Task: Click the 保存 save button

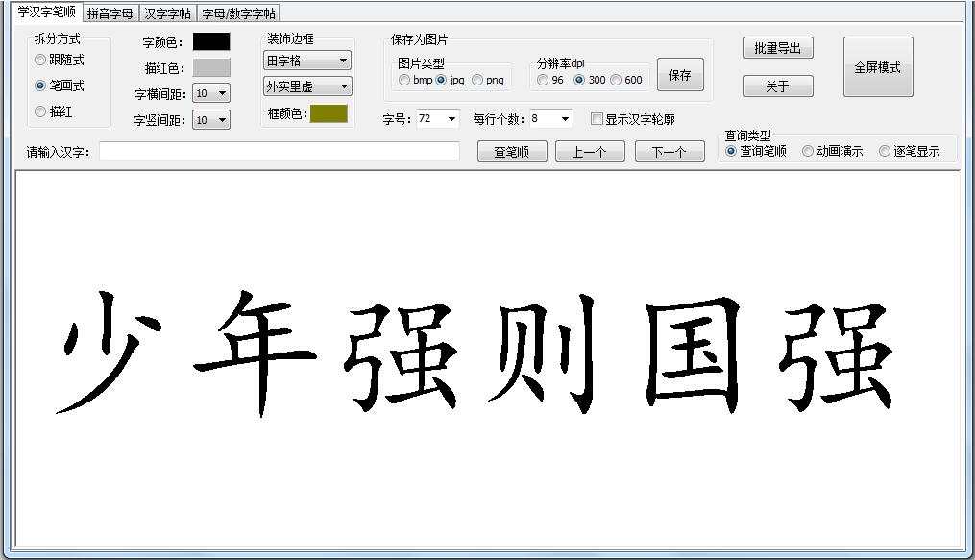Action: (x=680, y=74)
